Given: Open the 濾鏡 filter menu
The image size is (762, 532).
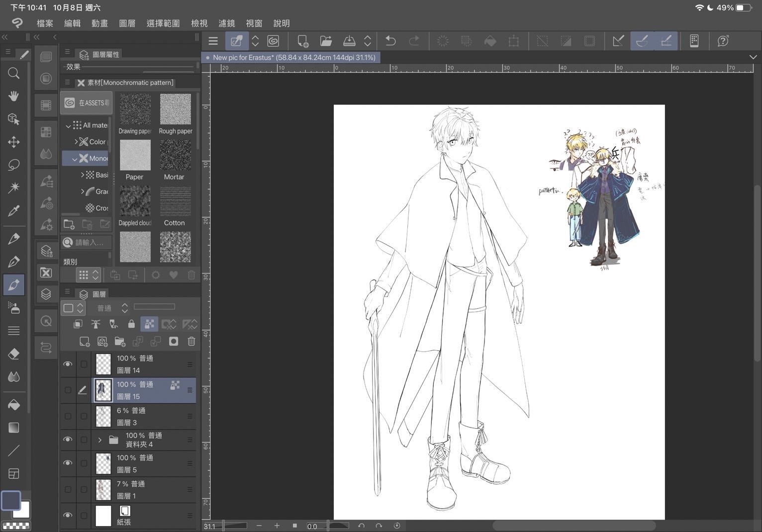Looking at the screenshot, I should (x=226, y=23).
